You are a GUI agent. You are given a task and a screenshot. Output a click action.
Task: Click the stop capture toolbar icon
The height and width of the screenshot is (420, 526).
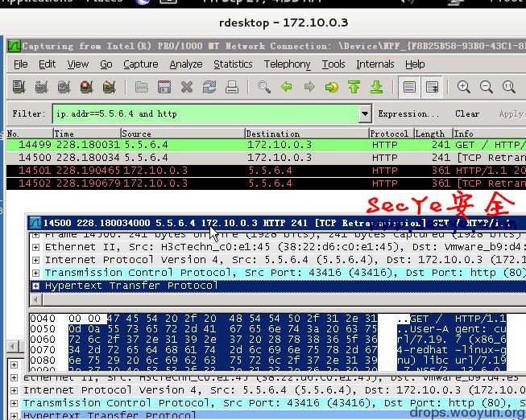[x=86, y=87]
